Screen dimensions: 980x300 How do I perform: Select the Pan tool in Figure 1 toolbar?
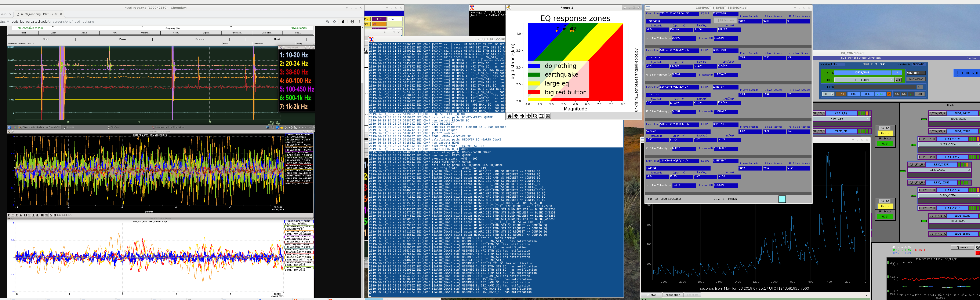tap(529, 116)
